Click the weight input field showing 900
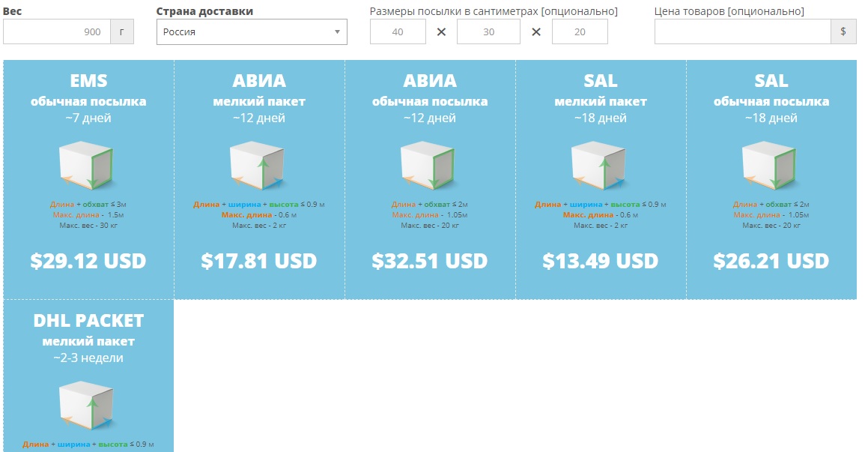Screen dimensions: 868x452 tap(57, 31)
